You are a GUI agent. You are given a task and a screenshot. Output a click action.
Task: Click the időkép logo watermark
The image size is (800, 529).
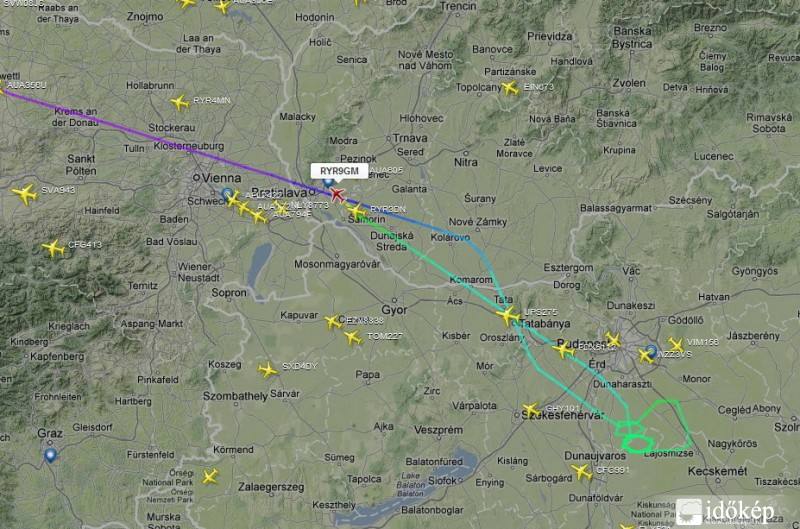click(x=726, y=512)
